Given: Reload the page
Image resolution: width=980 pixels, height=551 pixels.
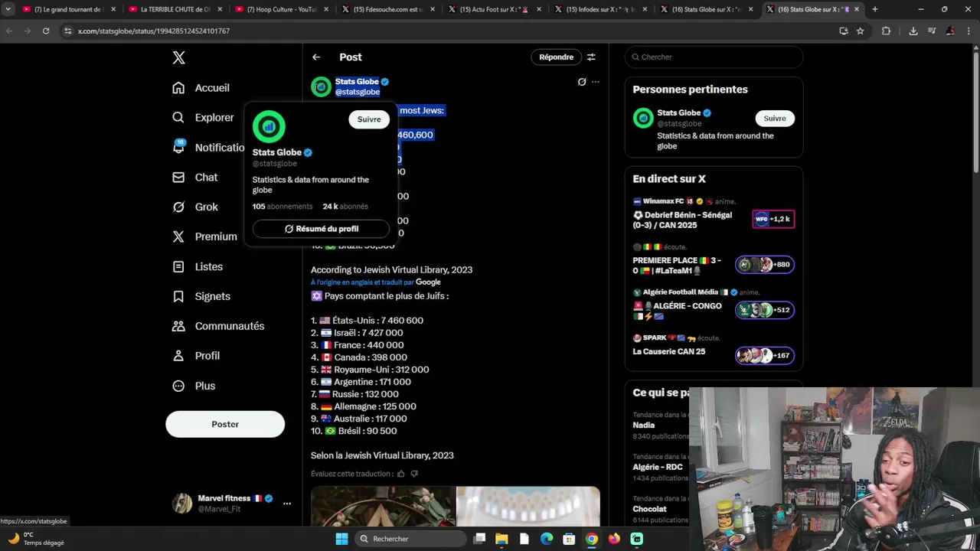Looking at the screenshot, I should tap(46, 31).
